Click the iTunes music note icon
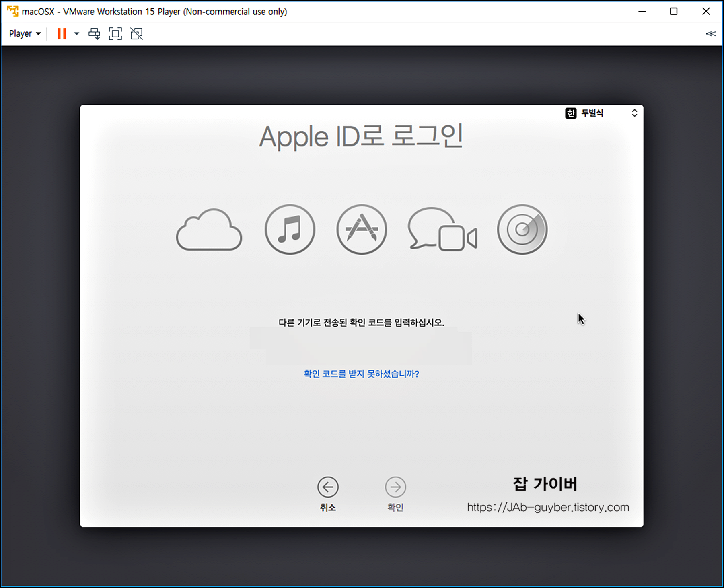 coord(290,230)
